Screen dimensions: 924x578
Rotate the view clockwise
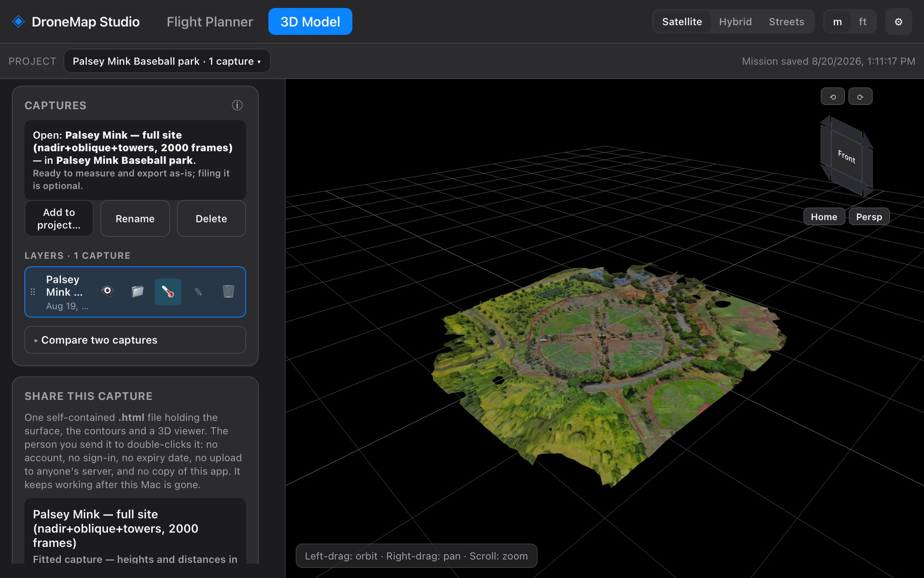(860, 97)
